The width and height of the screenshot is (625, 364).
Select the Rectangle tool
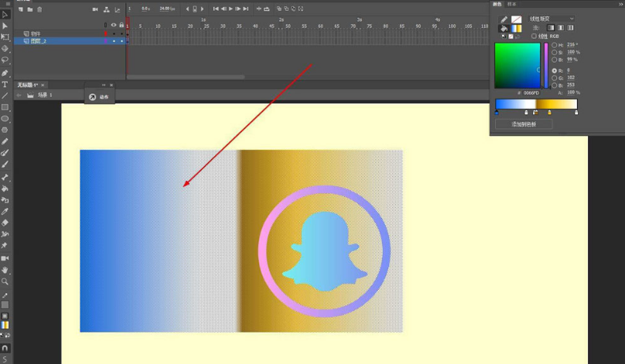(x=5, y=107)
